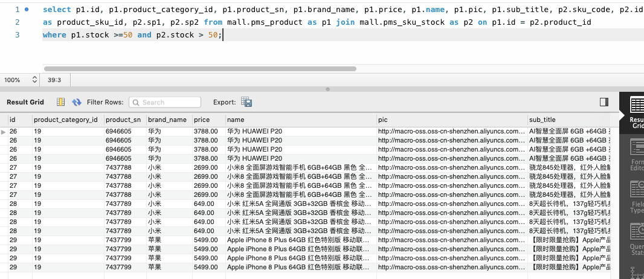Toggle wrap cell content panel icon
The image size is (644, 279).
[604, 101]
